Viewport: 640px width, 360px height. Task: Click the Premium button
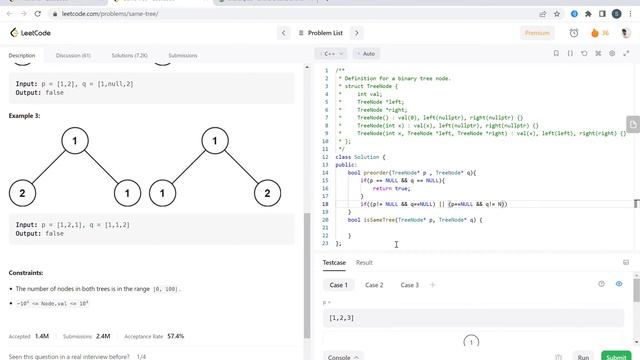coord(537,33)
